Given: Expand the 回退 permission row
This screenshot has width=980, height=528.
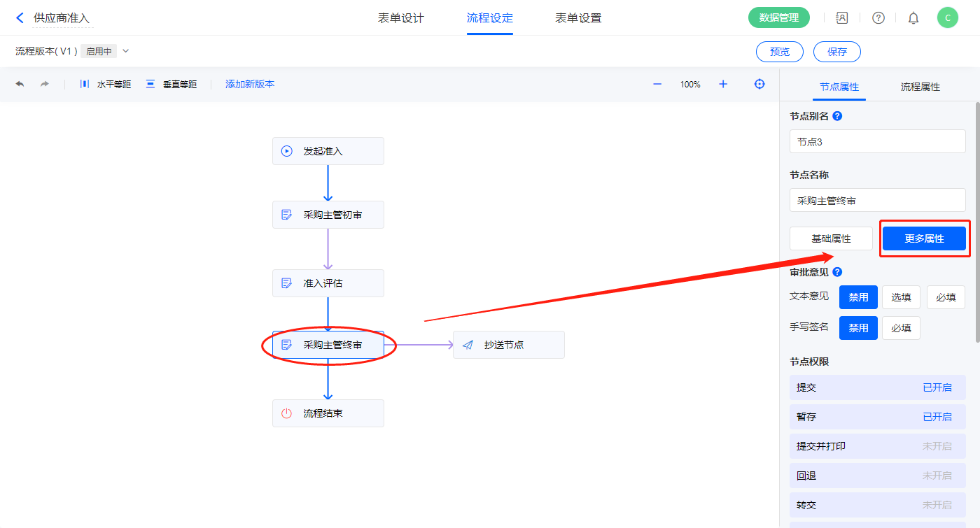Looking at the screenshot, I should coord(877,476).
